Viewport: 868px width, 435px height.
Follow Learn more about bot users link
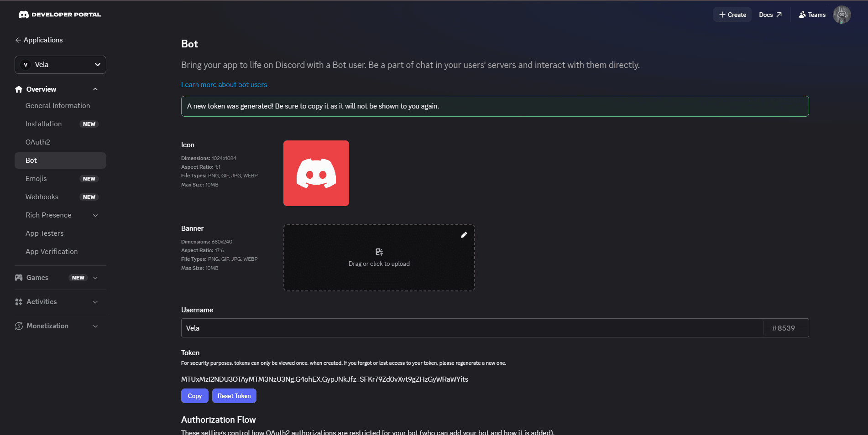pyautogui.click(x=224, y=85)
